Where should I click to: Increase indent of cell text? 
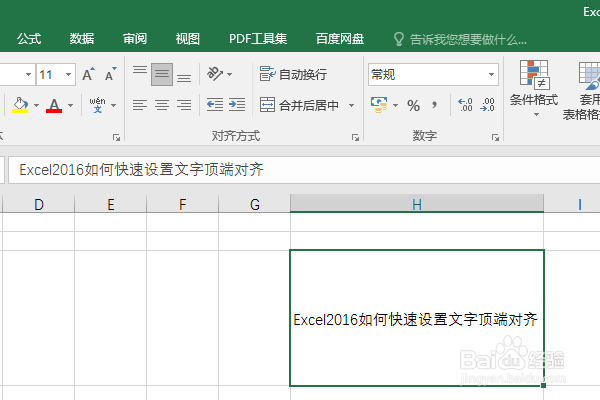point(237,105)
